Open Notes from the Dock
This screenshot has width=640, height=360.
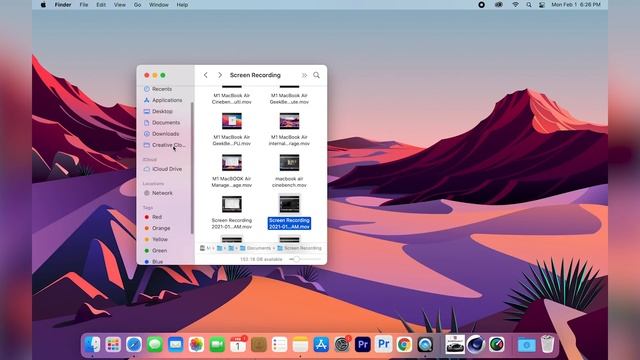[x=300, y=344]
